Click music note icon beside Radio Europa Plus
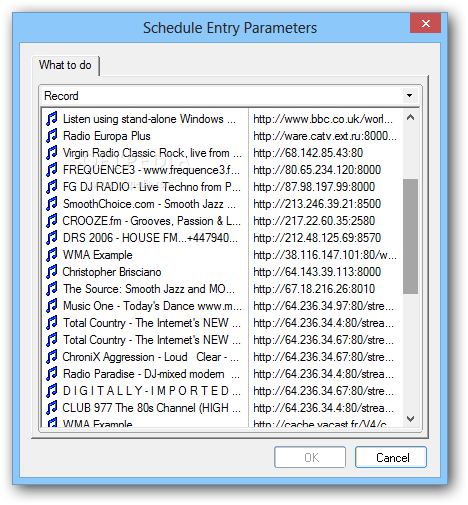The image size is (468, 505). [x=52, y=136]
